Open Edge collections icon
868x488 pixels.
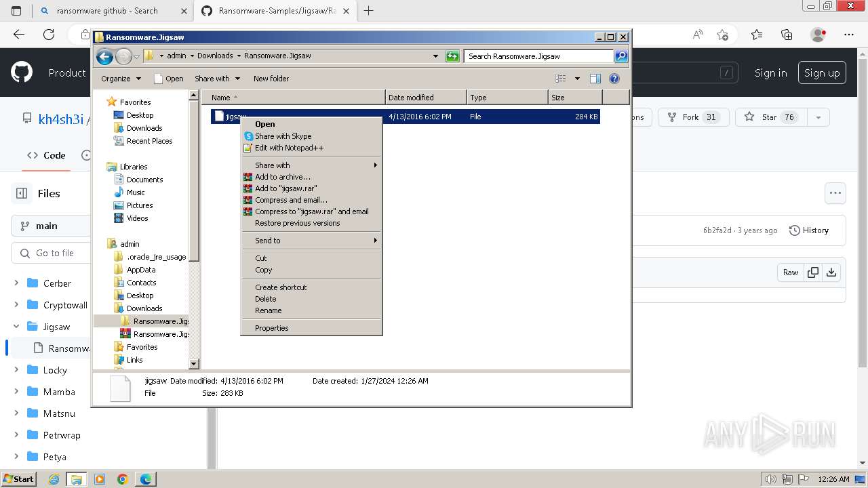coord(787,35)
